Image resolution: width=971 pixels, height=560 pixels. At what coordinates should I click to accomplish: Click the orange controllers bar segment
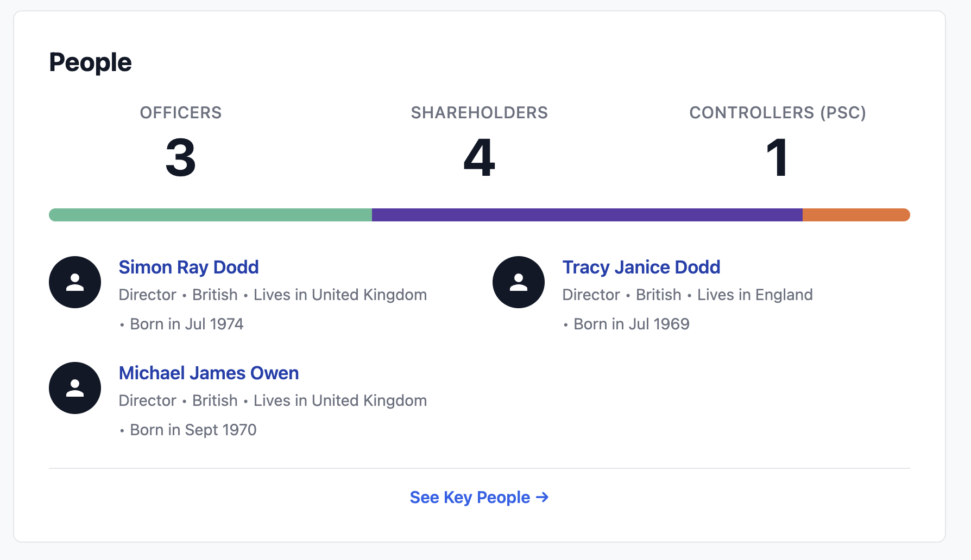(855, 215)
